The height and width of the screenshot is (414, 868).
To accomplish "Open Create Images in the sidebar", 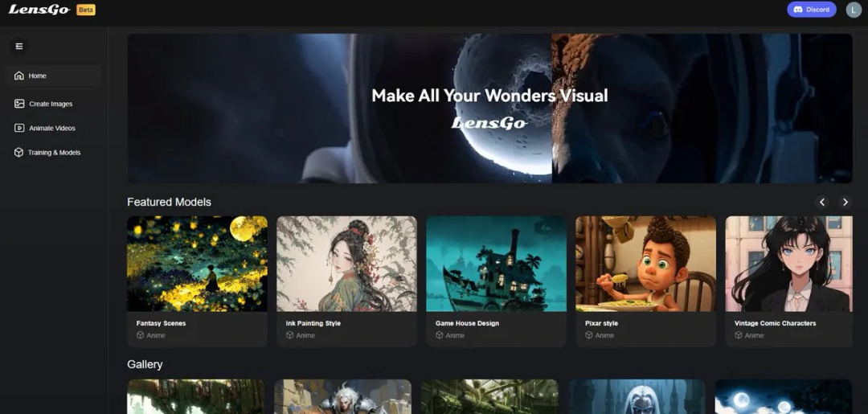I will coord(54,104).
